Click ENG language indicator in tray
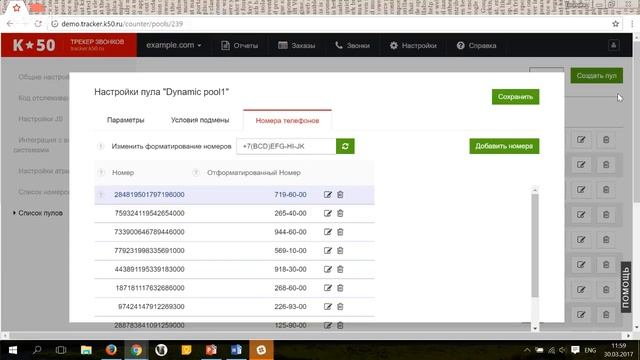The width and height of the screenshot is (640, 360). (x=590, y=350)
